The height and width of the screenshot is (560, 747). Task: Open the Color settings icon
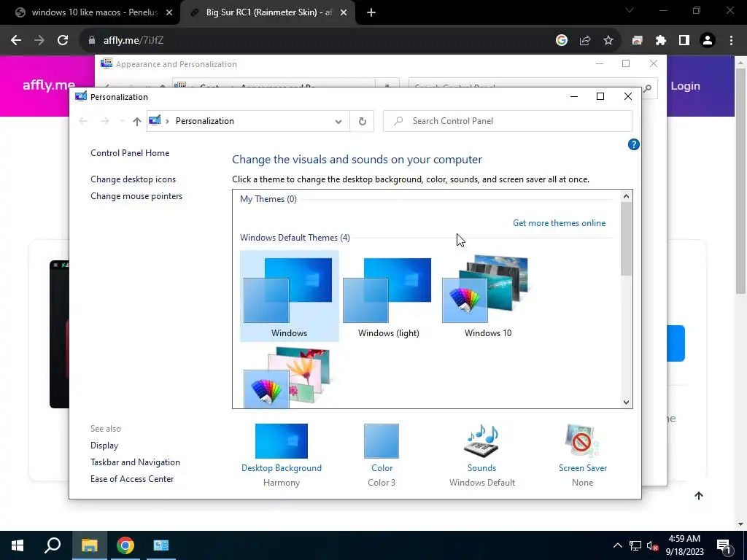pyautogui.click(x=381, y=441)
